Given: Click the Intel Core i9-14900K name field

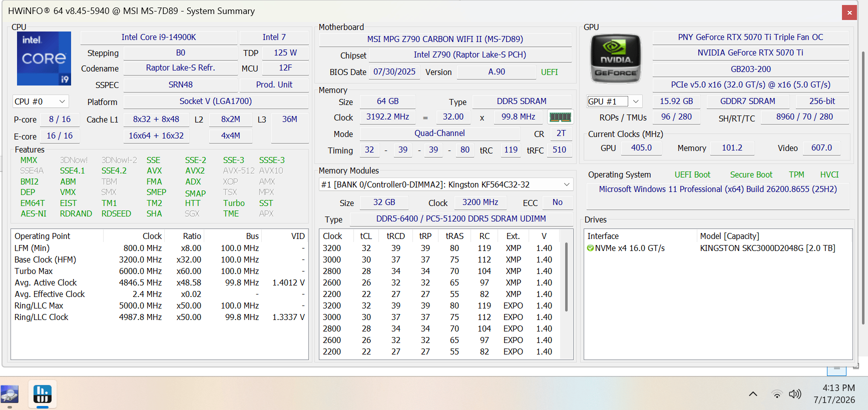Looking at the screenshot, I should coord(159,37).
